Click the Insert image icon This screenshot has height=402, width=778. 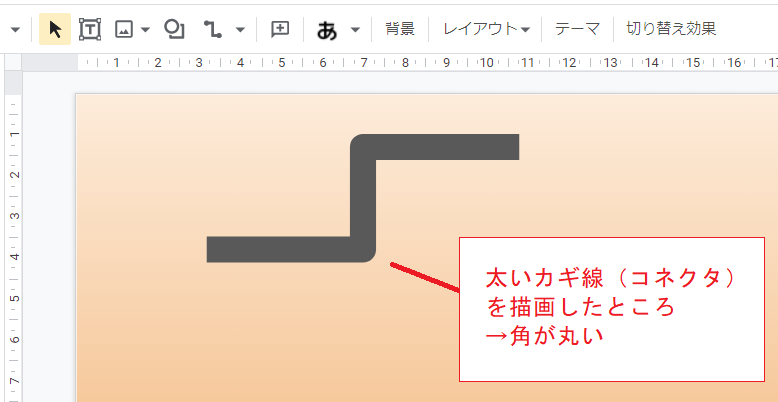point(124,30)
